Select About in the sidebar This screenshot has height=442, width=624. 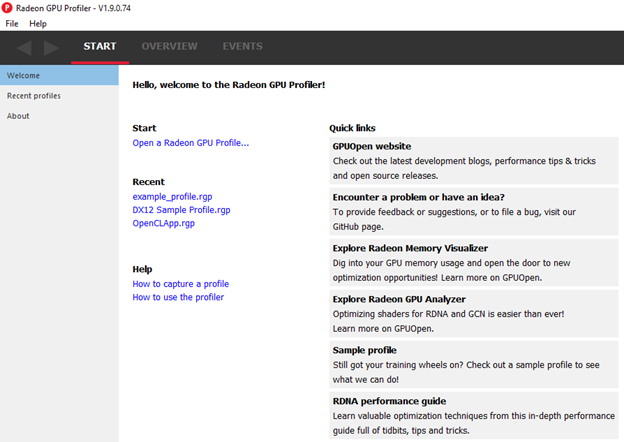click(18, 116)
